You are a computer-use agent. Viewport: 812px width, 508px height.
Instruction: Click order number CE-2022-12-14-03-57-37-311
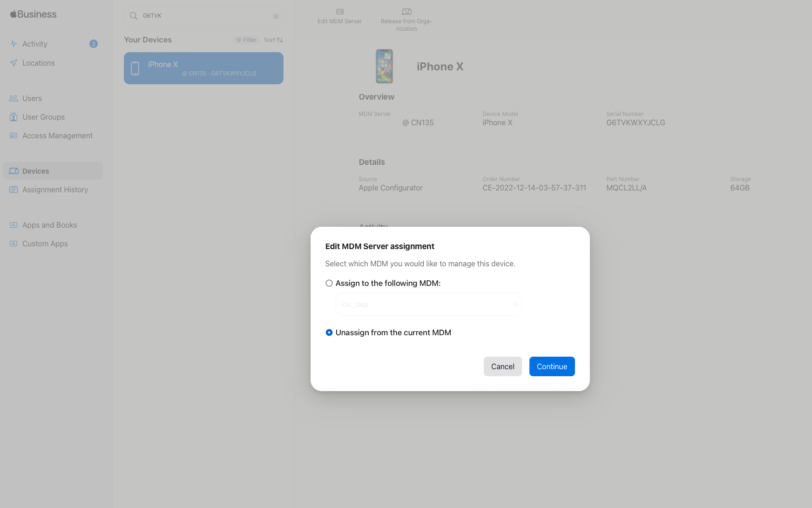click(534, 188)
